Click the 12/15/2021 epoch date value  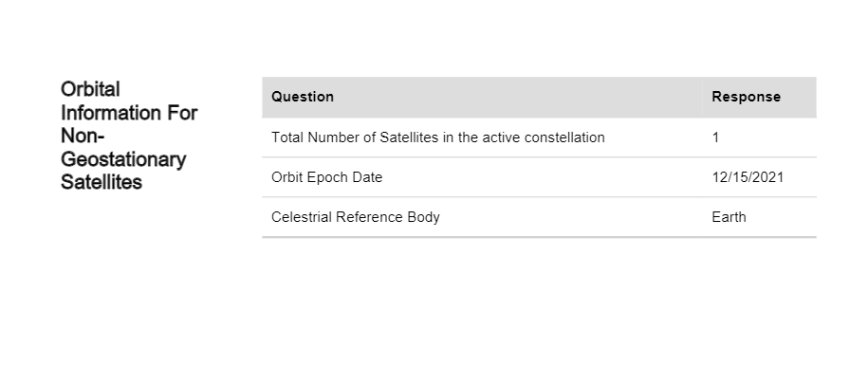748,177
